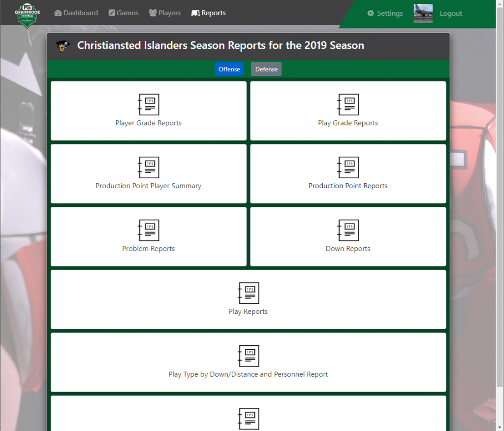Click the Down Reports document icon
504x431 pixels.
[348, 230]
